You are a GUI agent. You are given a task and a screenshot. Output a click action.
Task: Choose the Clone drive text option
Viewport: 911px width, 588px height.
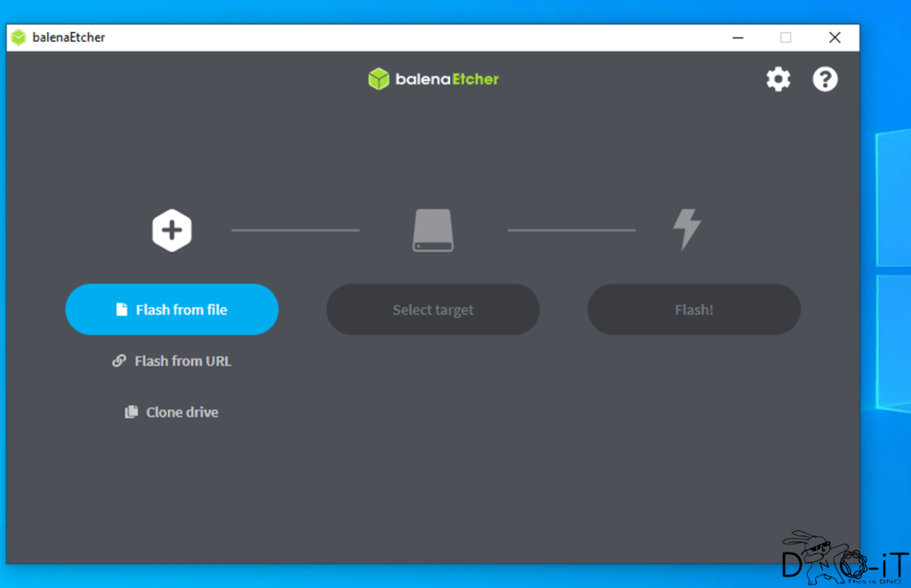tap(181, 413)
